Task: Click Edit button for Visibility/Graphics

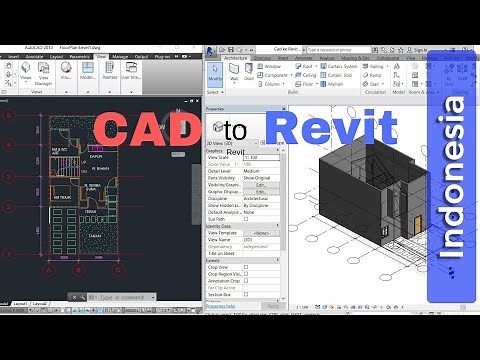Action: 261,185
